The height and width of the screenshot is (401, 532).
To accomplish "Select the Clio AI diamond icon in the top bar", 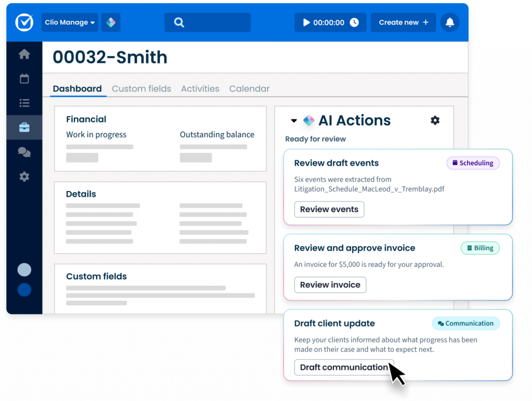I will (110, 22).
